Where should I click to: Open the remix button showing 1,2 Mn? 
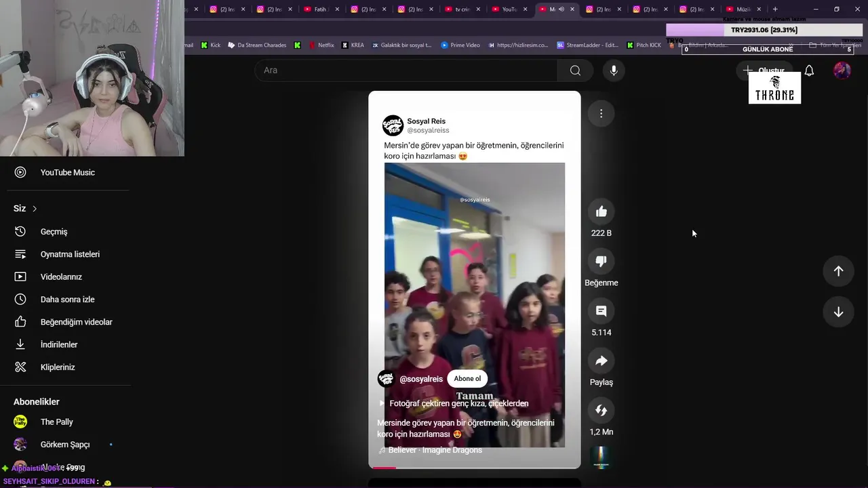coord(601,410)
